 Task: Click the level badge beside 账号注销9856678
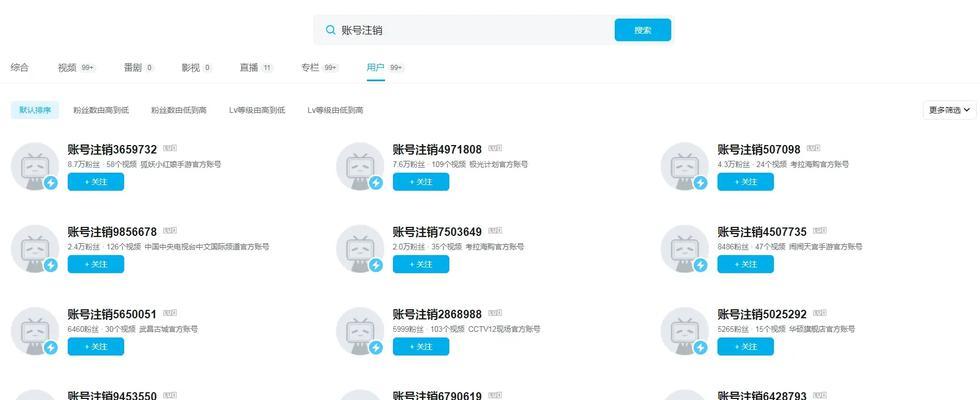click(170, 231)
